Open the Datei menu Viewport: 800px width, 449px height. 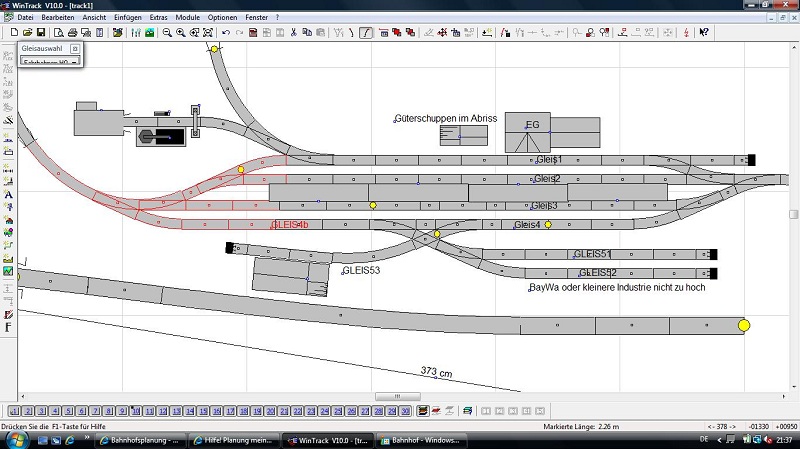pyautogui.click(x=25, y=18)
